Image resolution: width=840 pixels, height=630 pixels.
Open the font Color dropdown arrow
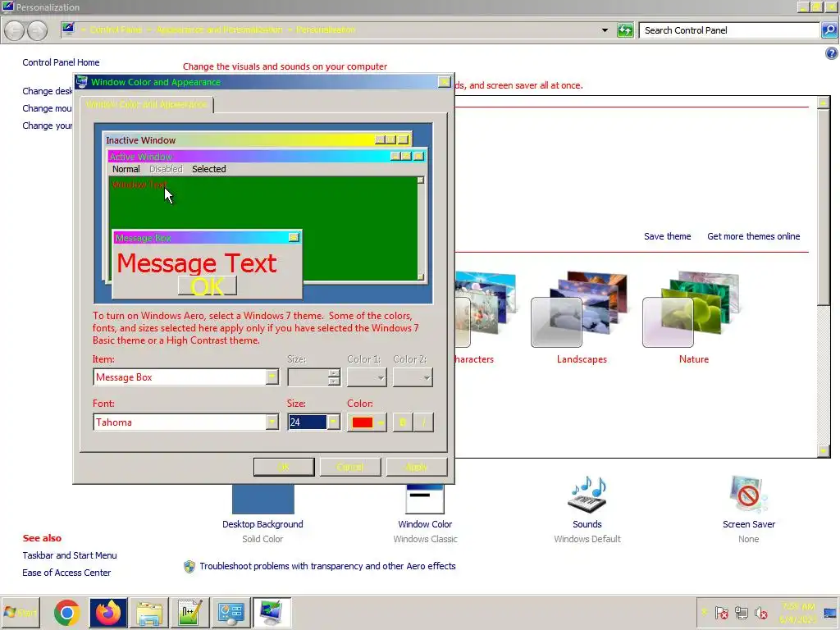pos(381,422)
